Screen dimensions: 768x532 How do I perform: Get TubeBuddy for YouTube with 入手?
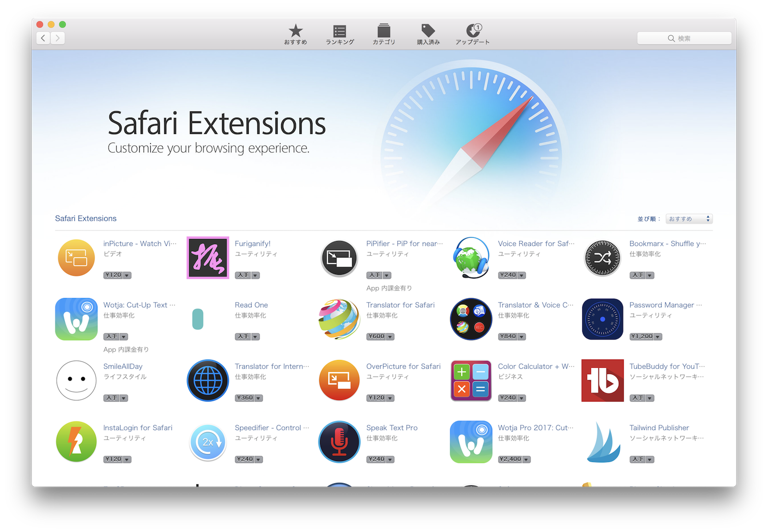(x=637, y=398)
